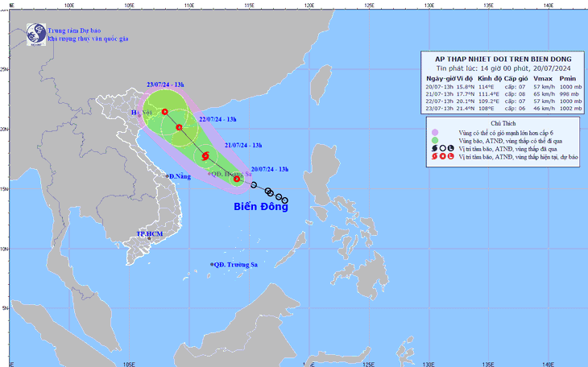
Task: Click the 'Cấp gió' column header
Action: [516, 79]
